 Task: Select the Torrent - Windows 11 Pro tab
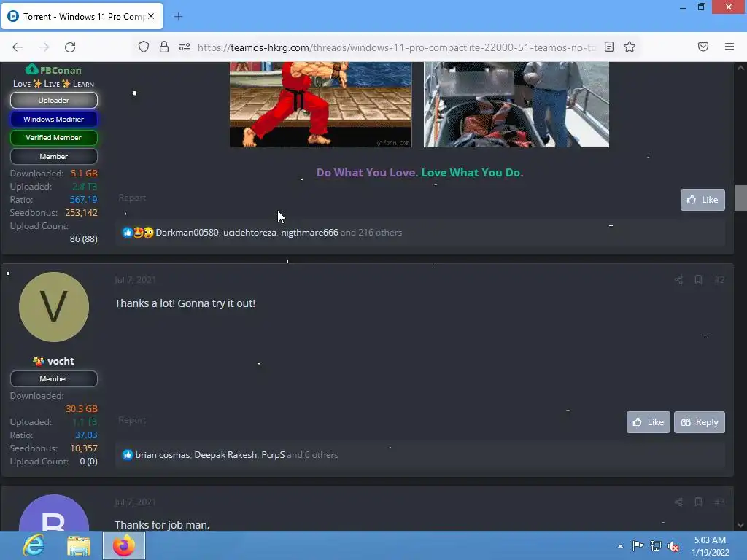(82, 16)
